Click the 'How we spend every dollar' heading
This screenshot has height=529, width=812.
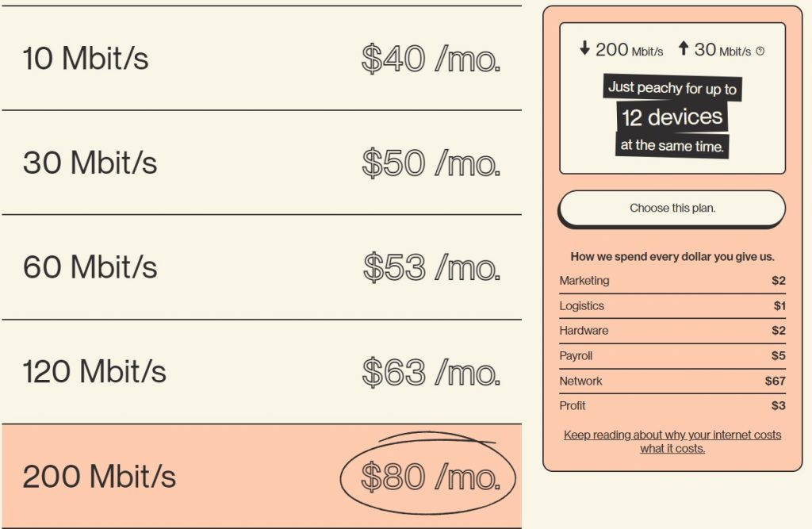[672, 255]
